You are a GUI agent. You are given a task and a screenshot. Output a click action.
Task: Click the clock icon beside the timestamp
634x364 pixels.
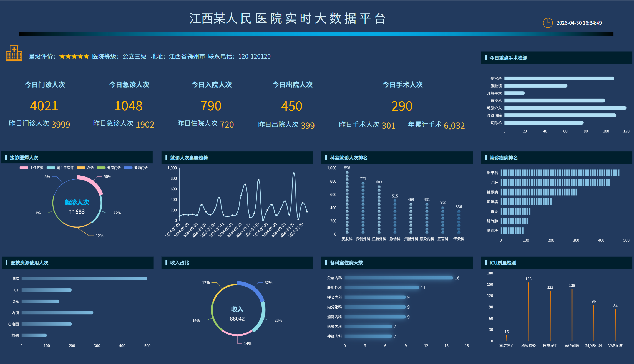(548, 23)
